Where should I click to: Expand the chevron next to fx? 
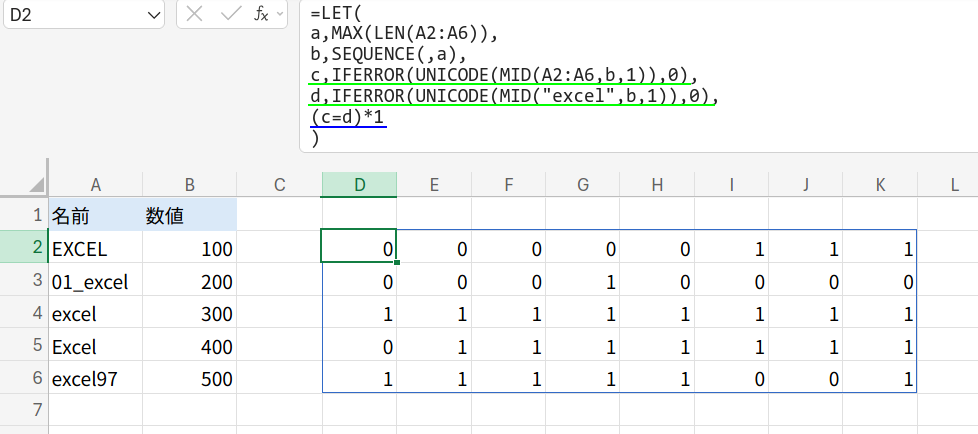click(279, 15)
